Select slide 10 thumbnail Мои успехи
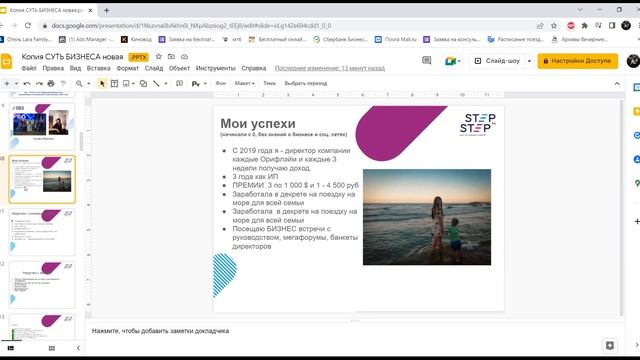The height and width of the screenshot is (360, 640). coord(42,179)
